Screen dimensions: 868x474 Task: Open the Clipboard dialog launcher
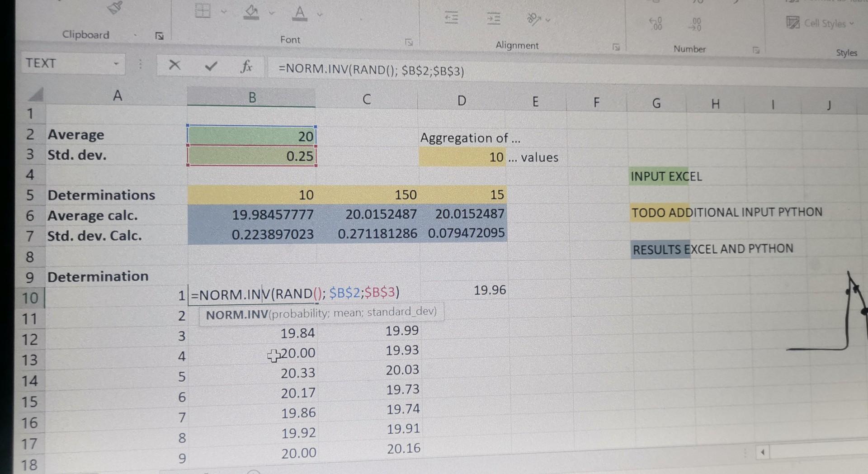click(x=159, y=36)
